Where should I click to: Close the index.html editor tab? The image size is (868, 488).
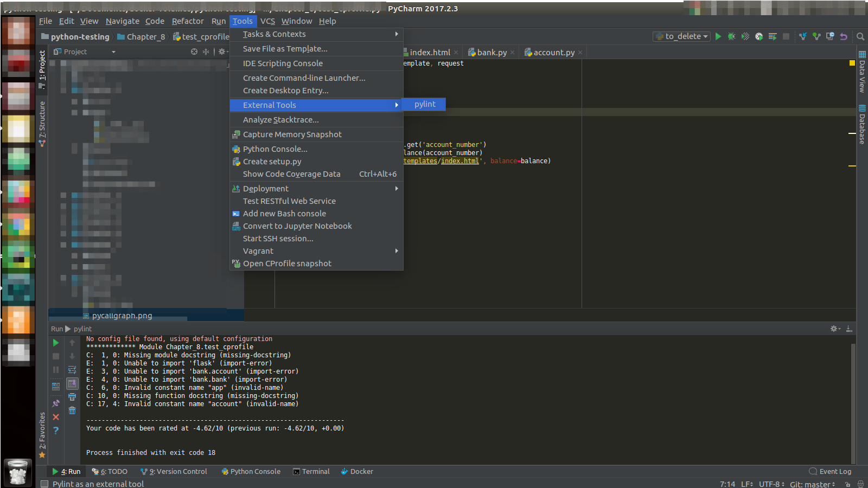[x=456, y=53]
